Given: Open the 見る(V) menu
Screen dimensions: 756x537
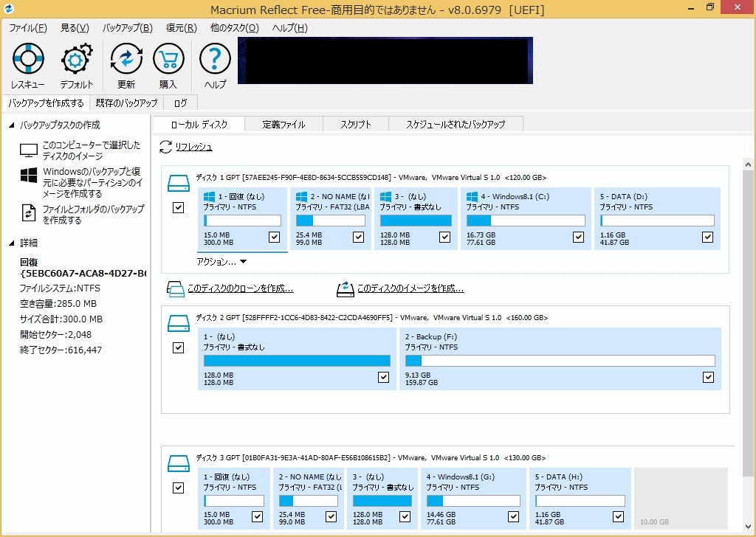Looking at the screenshot, I should [x=75, y=28].
